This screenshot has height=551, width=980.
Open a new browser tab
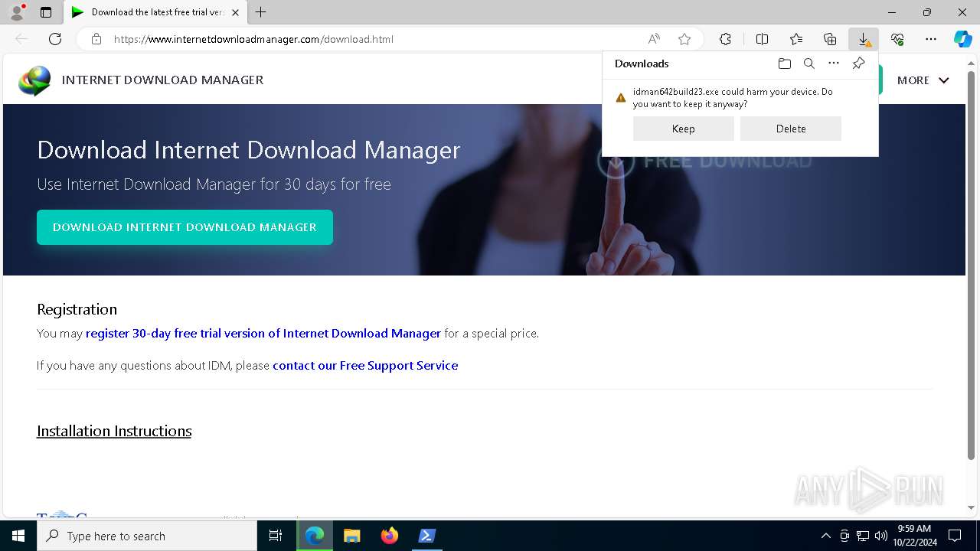(261, 12)
